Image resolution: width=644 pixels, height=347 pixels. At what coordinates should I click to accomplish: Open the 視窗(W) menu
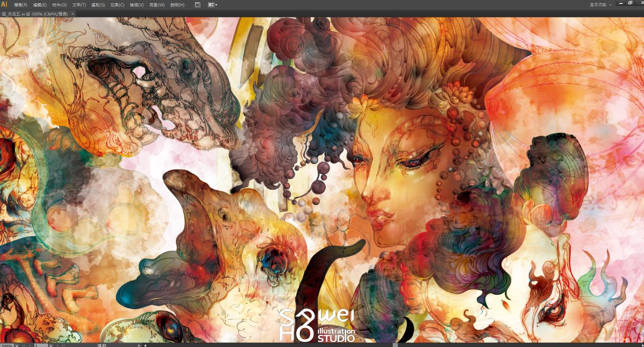coord(157,4)
